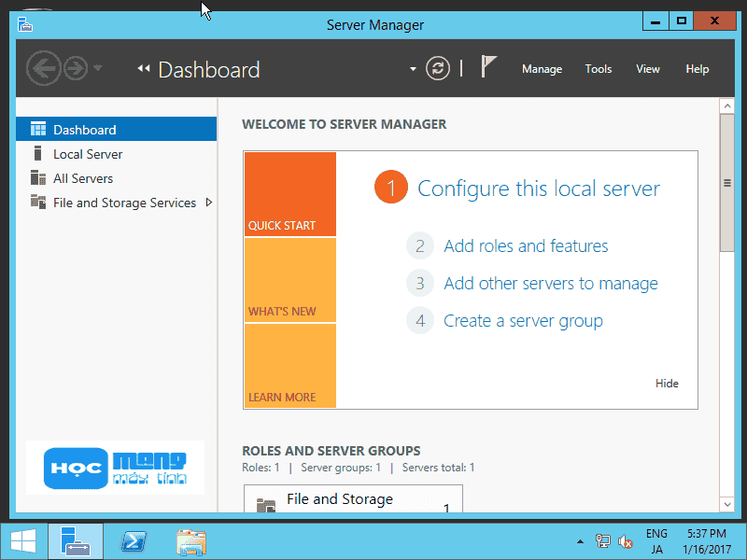Click the forward navigation arrow
The height and width of the screenshot is (560, 747).
click(76, 68)
